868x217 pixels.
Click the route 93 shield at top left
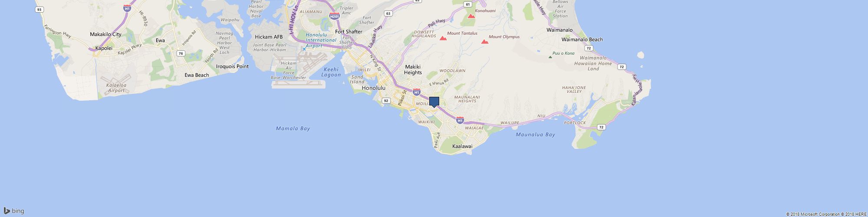tap(39, 9)
